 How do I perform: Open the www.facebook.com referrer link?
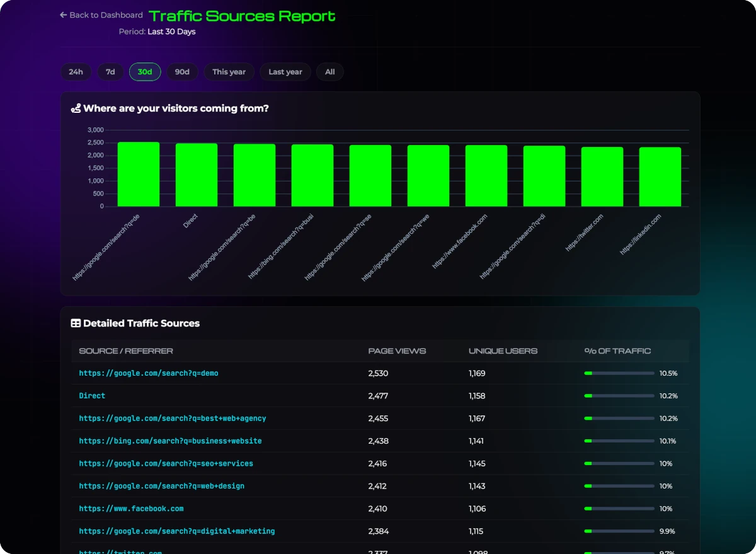[x=131, y=509]
